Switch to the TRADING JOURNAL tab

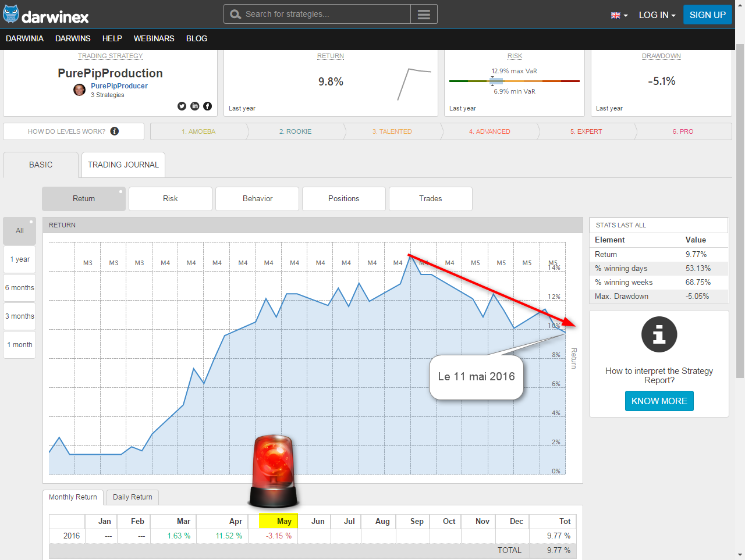click(123, 165)
